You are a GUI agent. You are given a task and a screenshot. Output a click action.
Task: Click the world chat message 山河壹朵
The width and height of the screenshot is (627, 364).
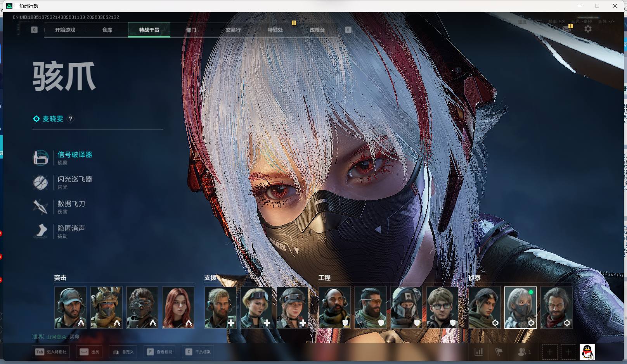pyautogui.click(x=56, y=337)
